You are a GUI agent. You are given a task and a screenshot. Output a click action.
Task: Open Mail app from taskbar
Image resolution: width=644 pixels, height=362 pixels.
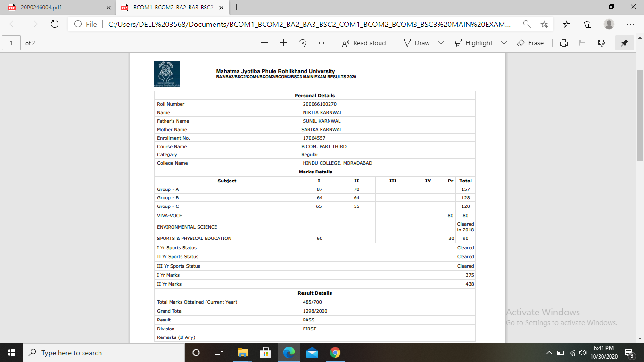(312, 353)
